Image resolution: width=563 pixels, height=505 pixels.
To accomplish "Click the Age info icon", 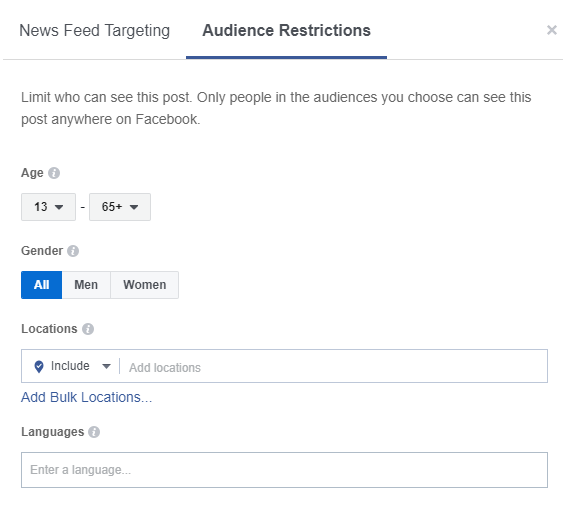I will [54, 173].
